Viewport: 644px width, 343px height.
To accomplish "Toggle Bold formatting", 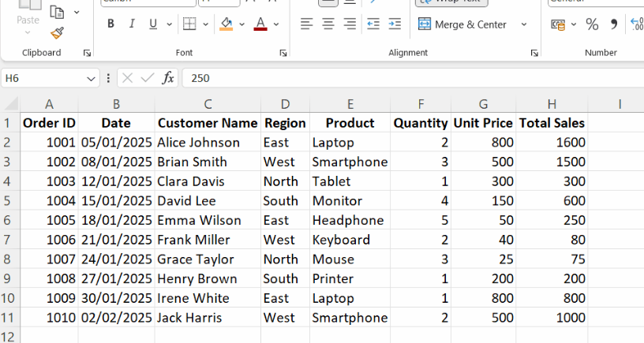I will click(x=110, y=24).
